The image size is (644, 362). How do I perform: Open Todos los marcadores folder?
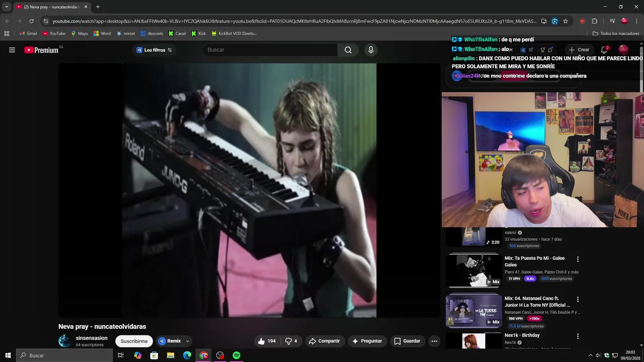[x=616, y=34]
